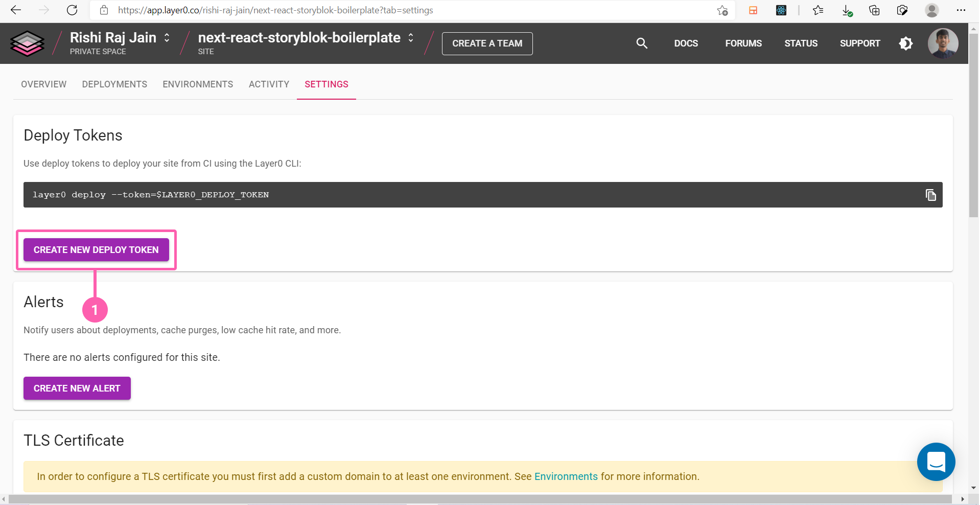Open the Docs header link
This screenshot has height=505, width=980.
pos(686,43)
